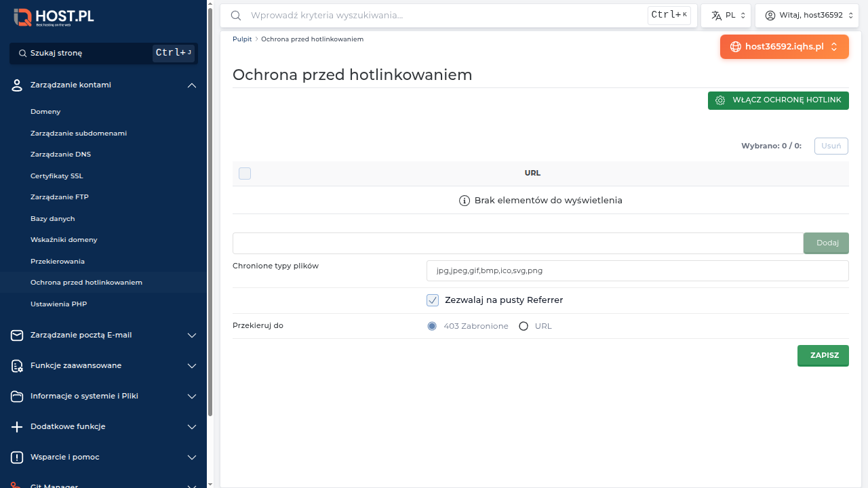The image size is (868, 488).
Task: Select the 403 Zabronione radio option
Action: point(432,326)
